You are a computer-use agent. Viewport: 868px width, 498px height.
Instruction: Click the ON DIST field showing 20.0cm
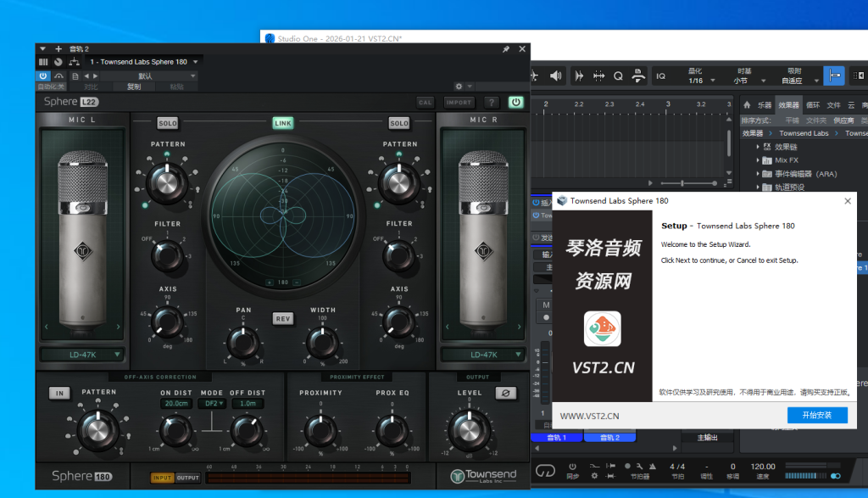[x=176, y=403]
